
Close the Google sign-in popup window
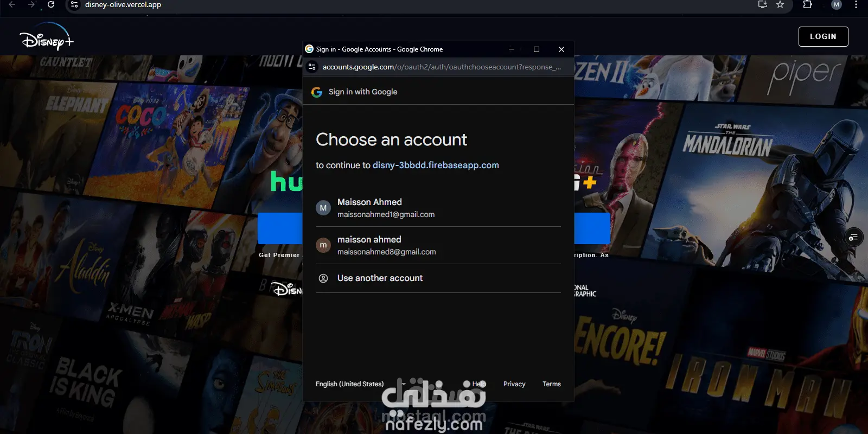(x=561, y=49)
